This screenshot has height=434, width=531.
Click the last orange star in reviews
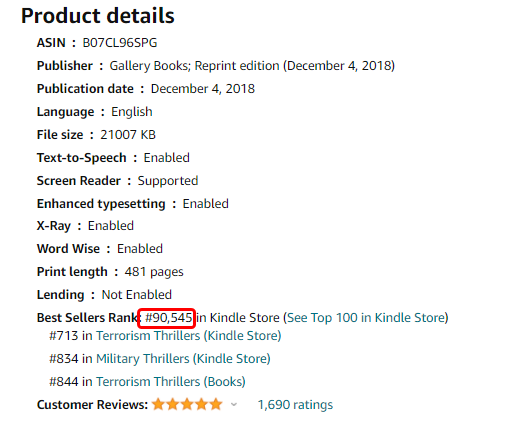(x=216, y=405)
